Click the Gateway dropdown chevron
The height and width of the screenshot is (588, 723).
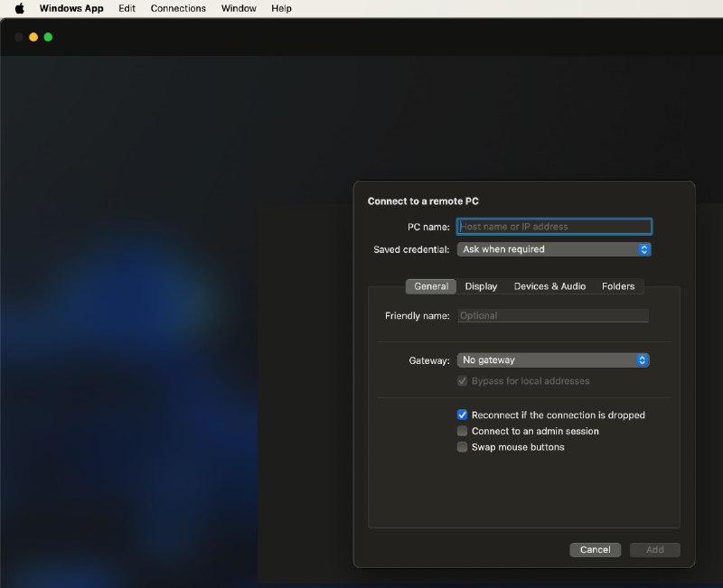pyautogui.click(x=642, y=359)
